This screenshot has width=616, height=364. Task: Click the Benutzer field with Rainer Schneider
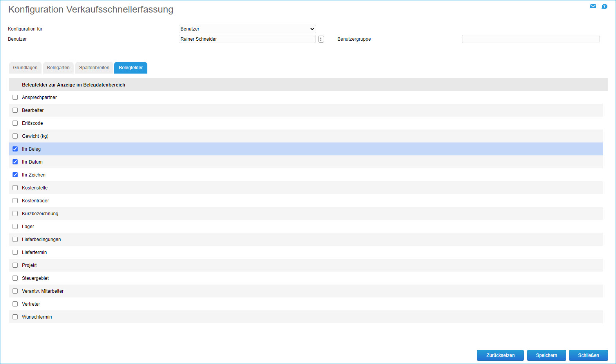pos(247,39)
